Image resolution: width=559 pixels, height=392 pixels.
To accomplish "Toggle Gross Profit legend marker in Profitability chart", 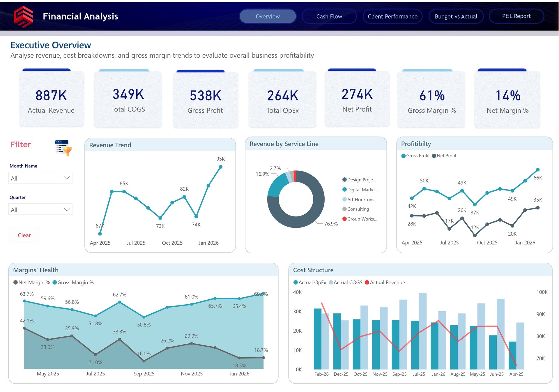I will click(403, 156).
